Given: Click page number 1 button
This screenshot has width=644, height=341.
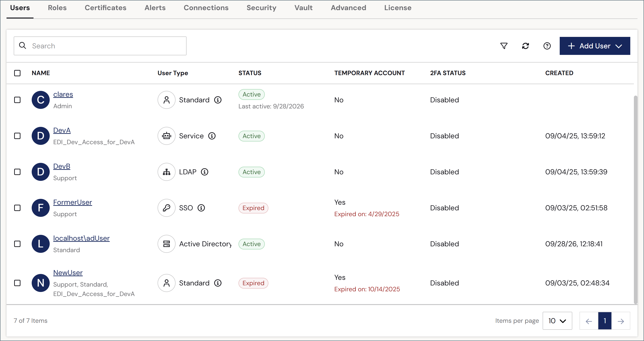Looking at the screenshot, I should [605, 321].
